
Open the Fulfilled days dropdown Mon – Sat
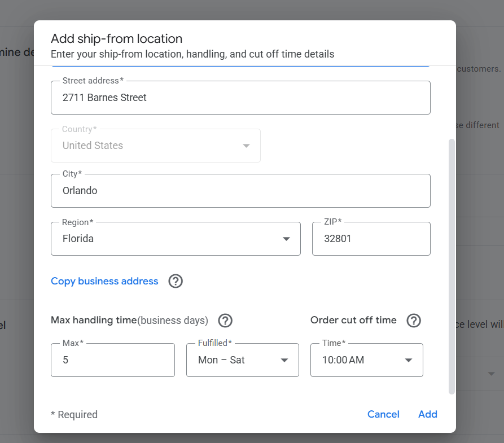(243, 360)
